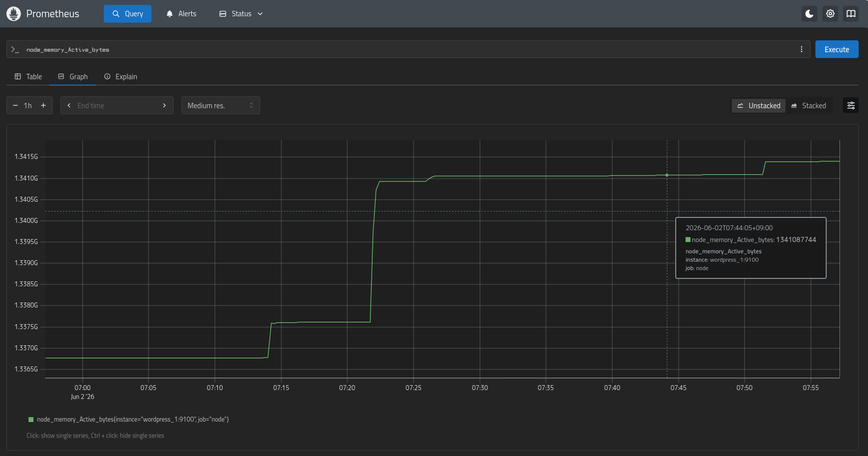Click the 07:30 x-axis label

point(480,388)
